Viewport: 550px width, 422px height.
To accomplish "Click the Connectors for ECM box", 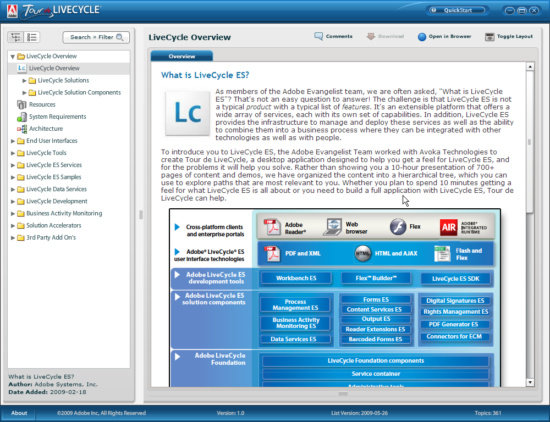I will pos(455,336).
